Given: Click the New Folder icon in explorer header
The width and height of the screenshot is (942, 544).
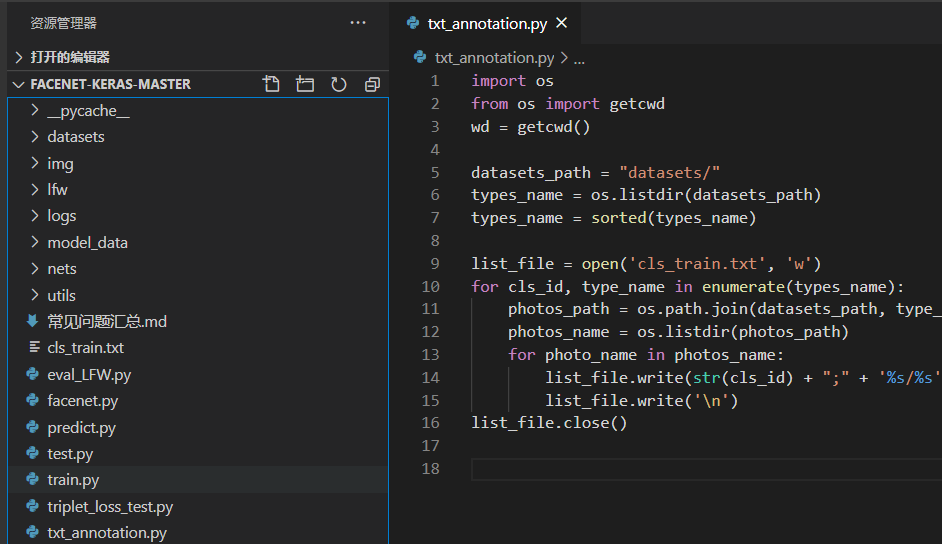Looking at the screenshot, I should [x=305, y=84].
